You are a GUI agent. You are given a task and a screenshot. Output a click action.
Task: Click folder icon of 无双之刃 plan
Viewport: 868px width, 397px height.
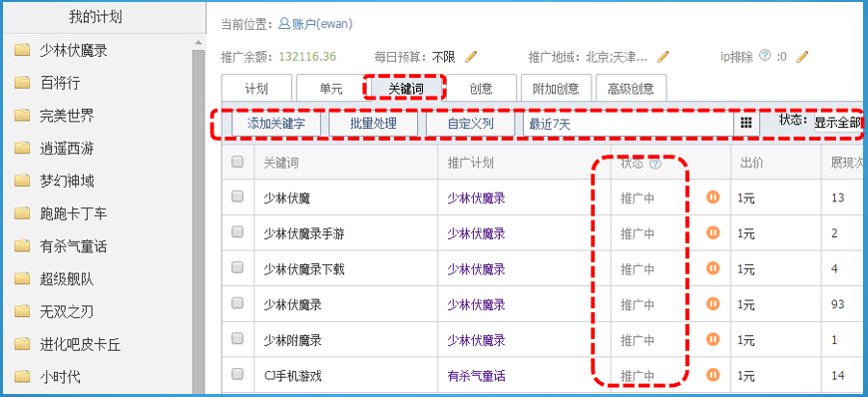coord(22,312)
